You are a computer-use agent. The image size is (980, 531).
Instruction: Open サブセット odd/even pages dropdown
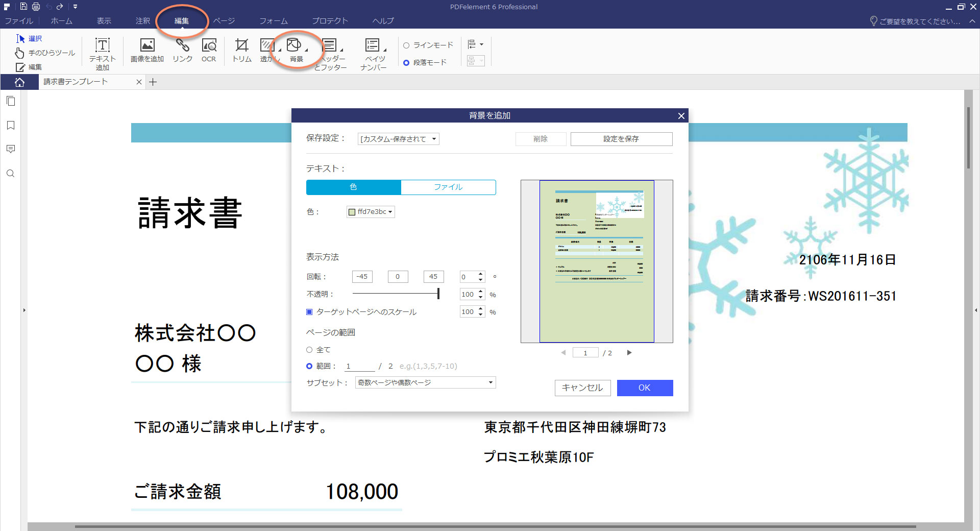[x=425, y=382]
